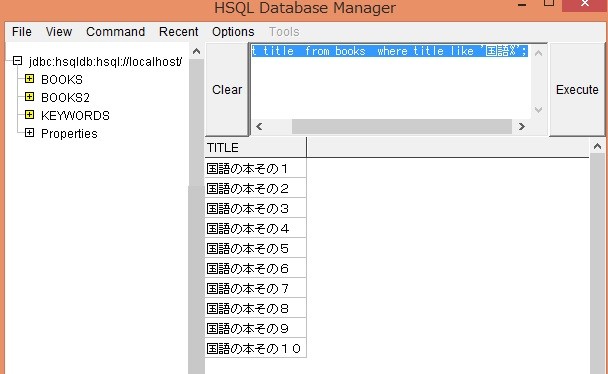Viewport: 608px width, 374px height.
Task: Open the Options menu
Action: [233, 32]
